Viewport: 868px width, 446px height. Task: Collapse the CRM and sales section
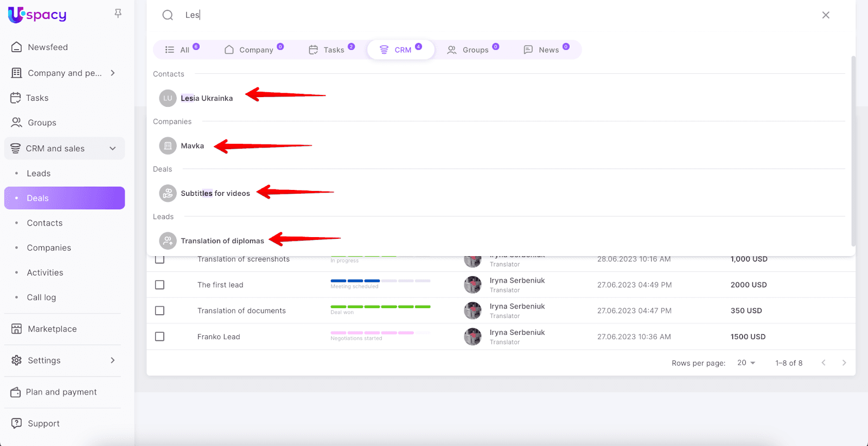click(x=113, y=149)
